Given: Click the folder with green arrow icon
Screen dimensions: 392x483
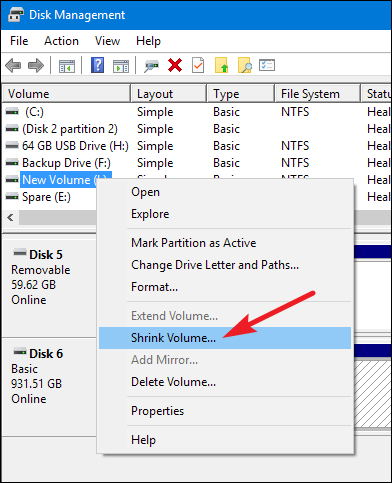Looking at the screenshot, I should 221,65.
